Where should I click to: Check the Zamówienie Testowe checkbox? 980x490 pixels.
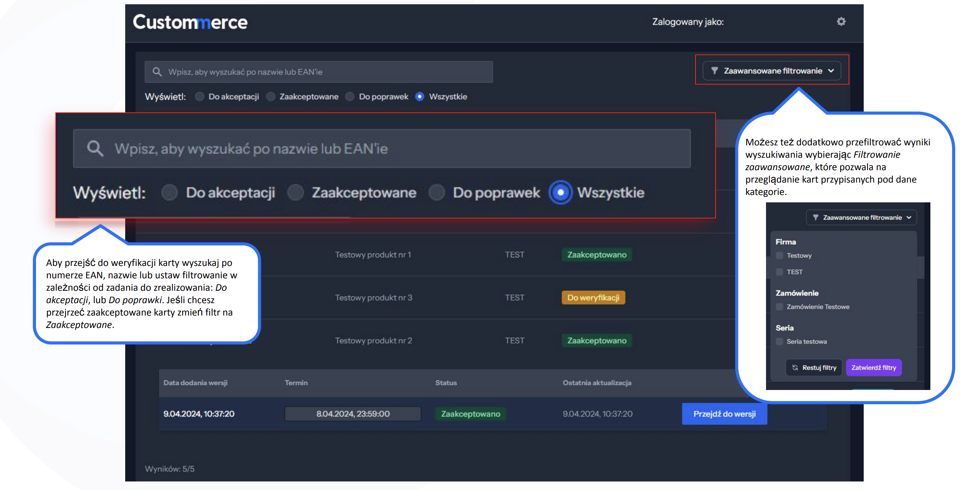[x=779, y=307]
